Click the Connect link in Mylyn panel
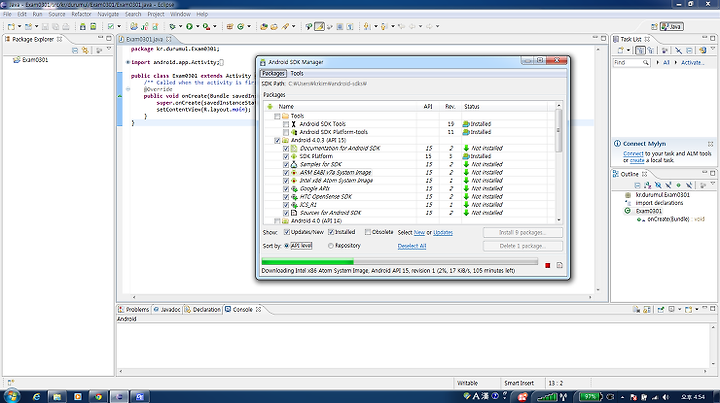The width and height of the screenshot is (720, 403). [x=633, y=154]
